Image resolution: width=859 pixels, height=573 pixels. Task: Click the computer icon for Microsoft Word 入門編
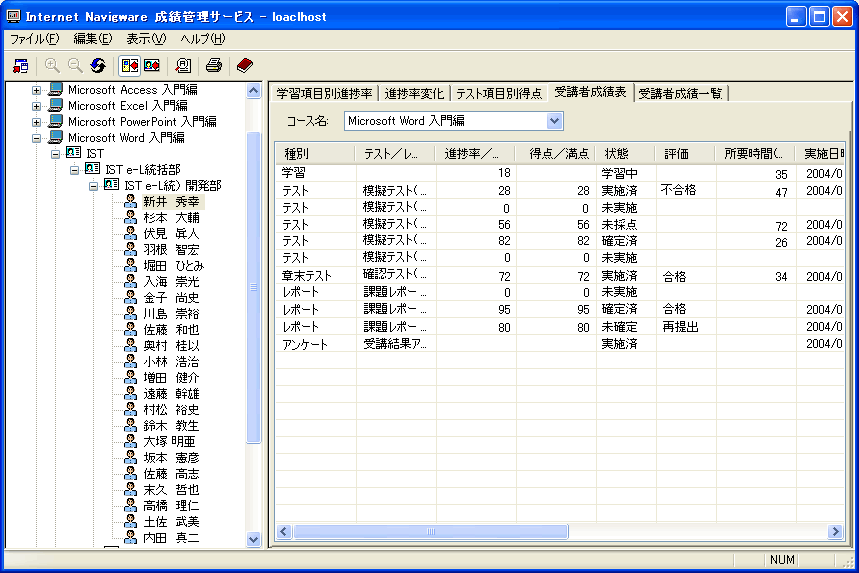[x=56, y=137]
